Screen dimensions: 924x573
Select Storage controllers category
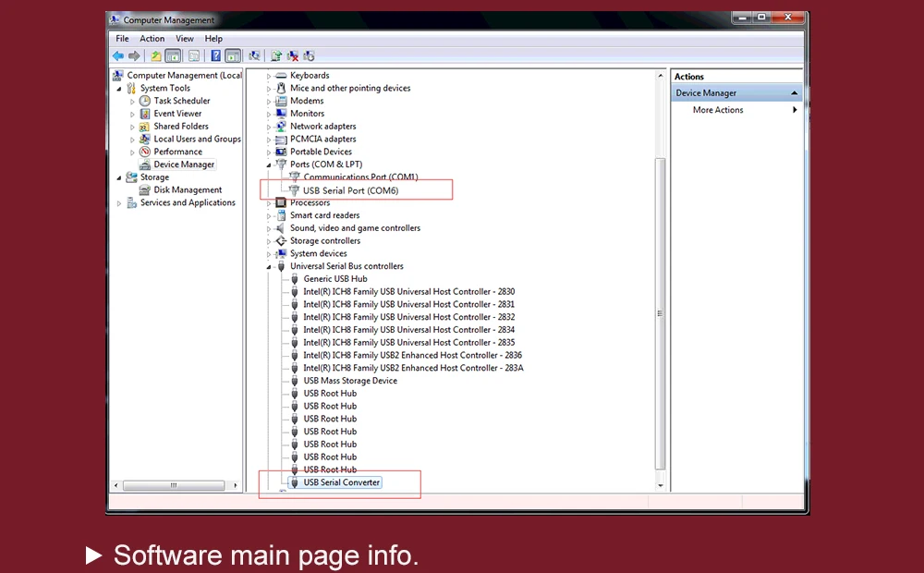[x=325, y=240]
